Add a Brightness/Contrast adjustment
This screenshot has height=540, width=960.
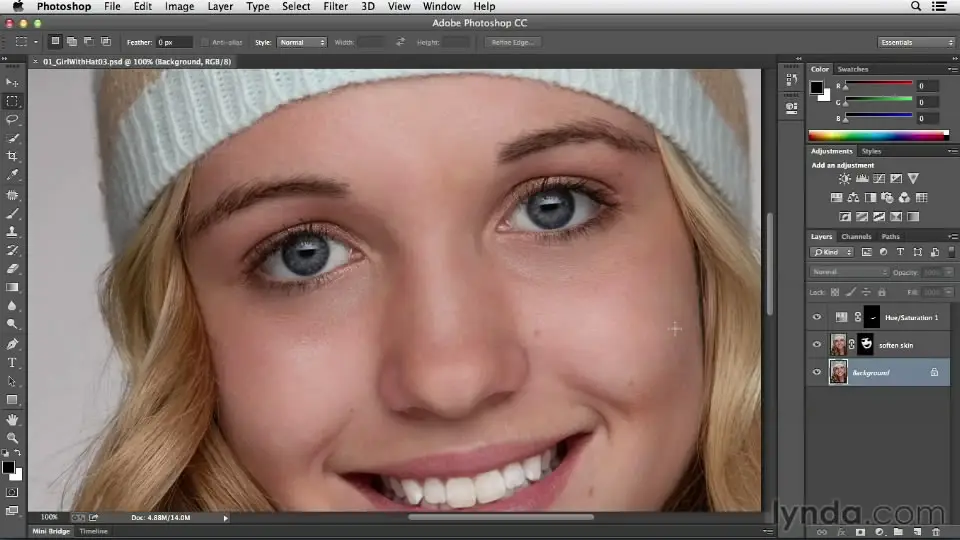coord(845,179)
